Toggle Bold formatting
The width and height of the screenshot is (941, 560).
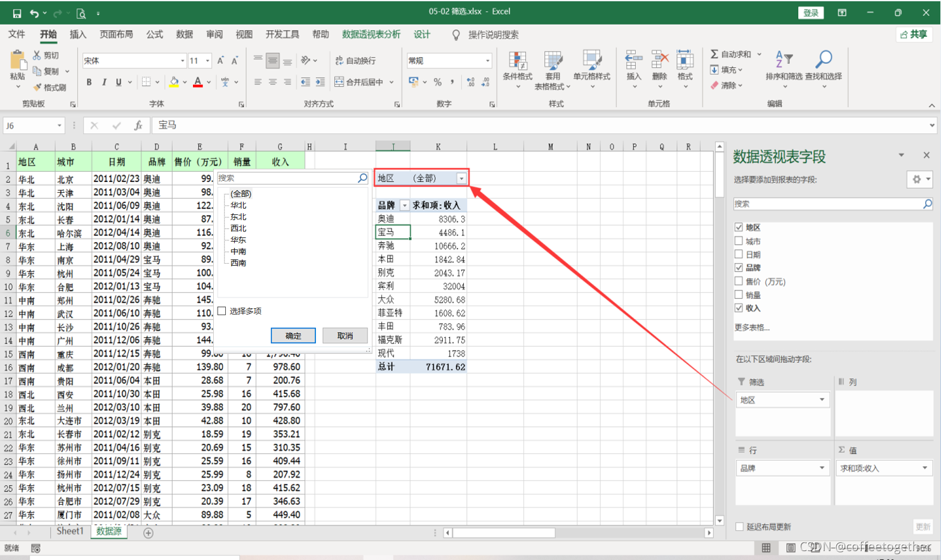[x=89, y=82]
